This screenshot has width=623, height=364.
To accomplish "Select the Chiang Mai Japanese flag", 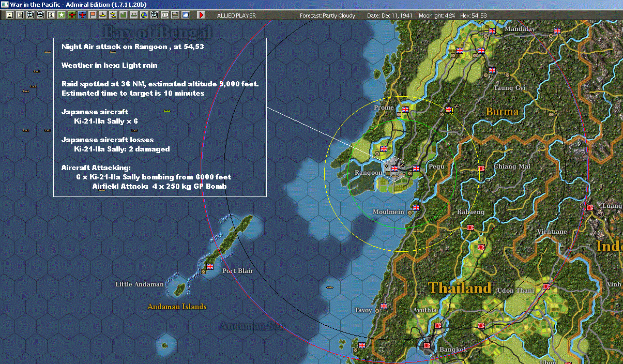I will click(x=482, y=169).
